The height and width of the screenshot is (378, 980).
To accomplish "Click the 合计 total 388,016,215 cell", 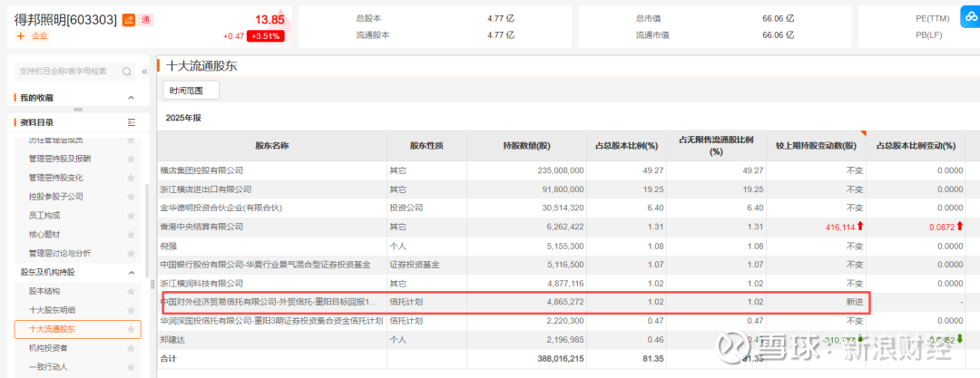I will pos(560,359).
